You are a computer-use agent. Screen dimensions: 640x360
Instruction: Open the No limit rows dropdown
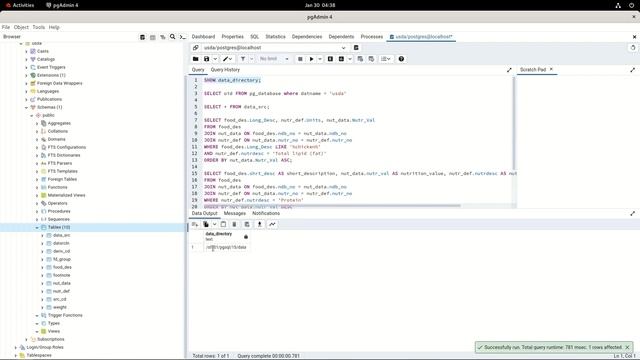(x=274, y=59)
